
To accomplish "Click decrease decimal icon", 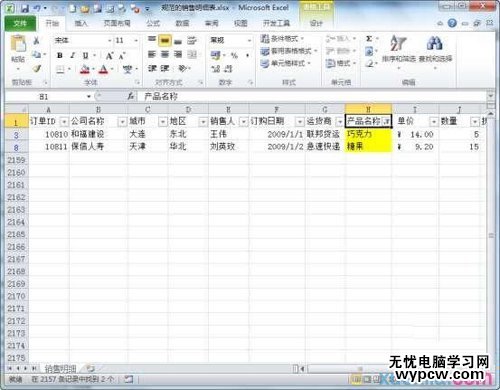I will [x=228, y=69].
